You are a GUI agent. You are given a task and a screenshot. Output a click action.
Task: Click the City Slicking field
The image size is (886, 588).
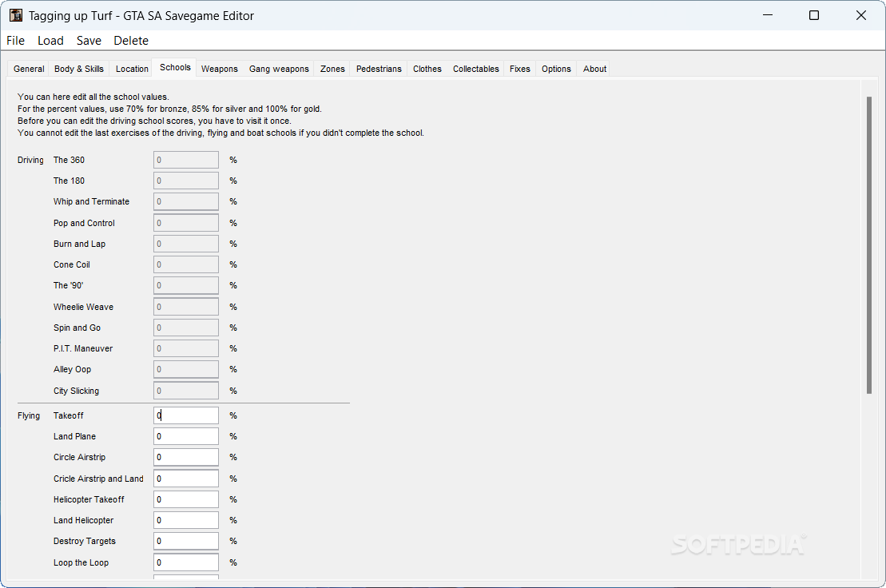tap(186, 391)
